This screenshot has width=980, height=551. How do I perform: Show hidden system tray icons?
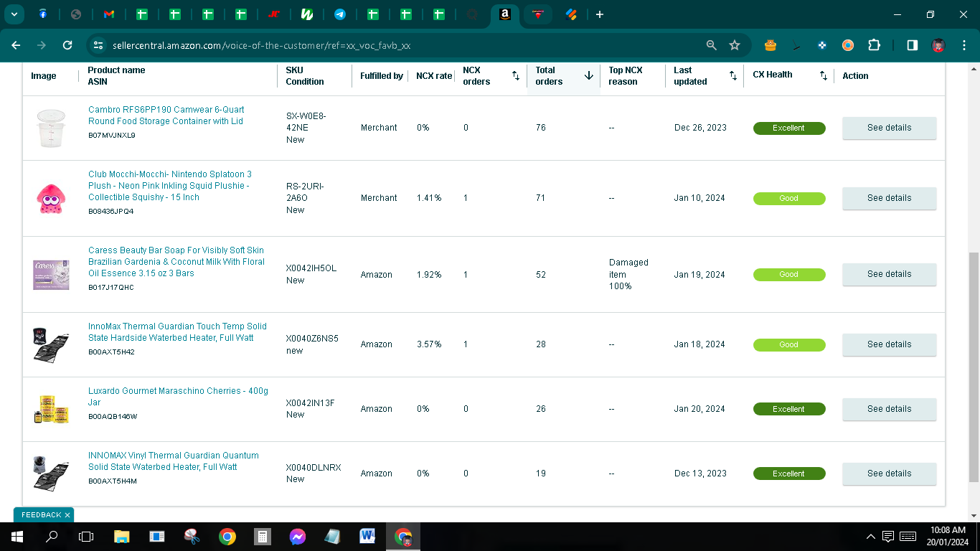click(871, 537)
